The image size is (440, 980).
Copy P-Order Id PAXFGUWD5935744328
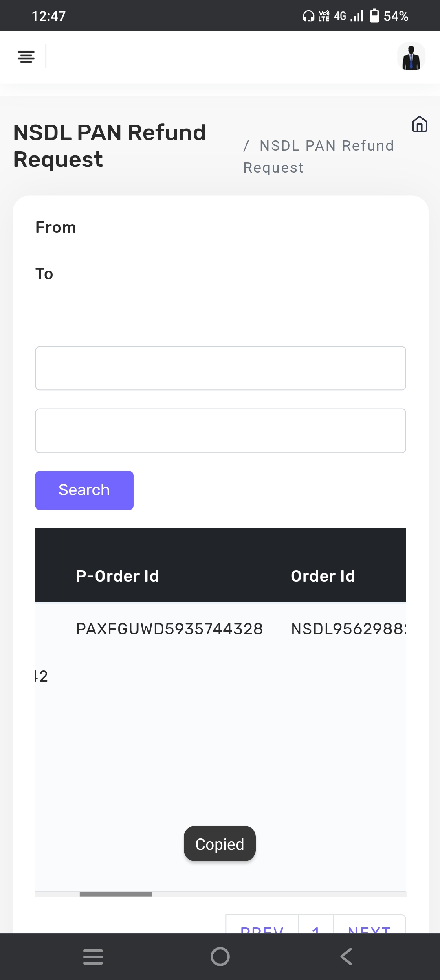click(x=169, y=629)
